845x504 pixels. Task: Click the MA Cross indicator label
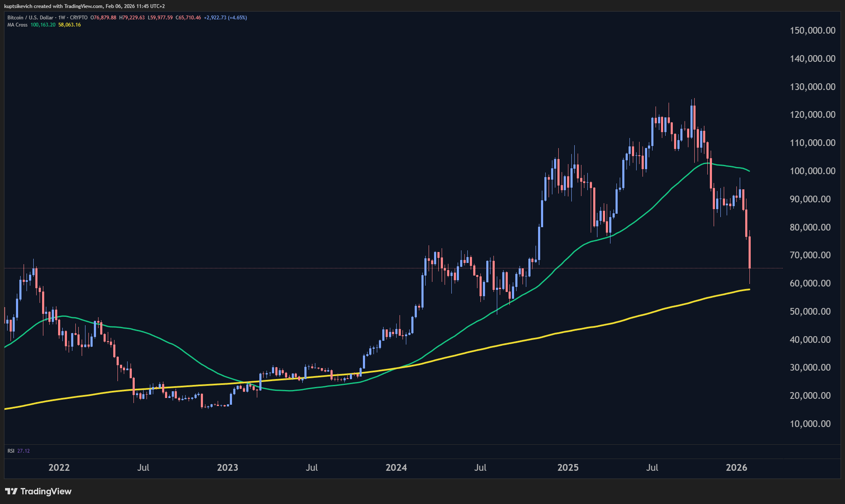(17, 25)
